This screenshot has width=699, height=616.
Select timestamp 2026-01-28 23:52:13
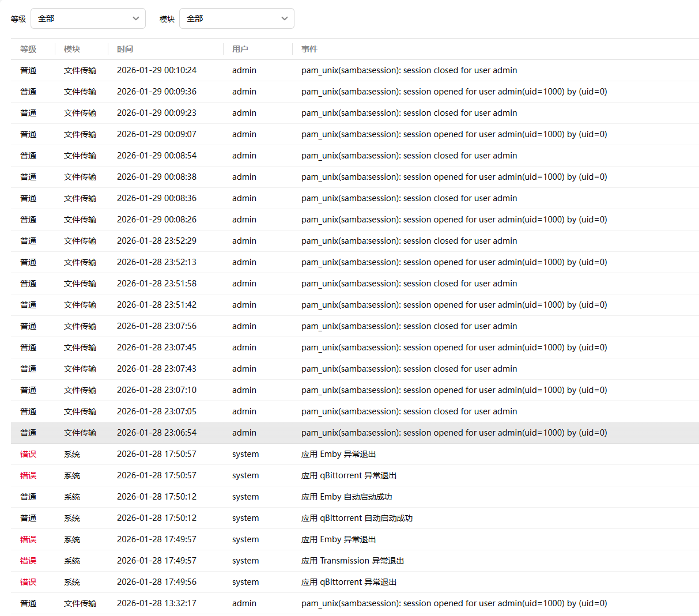[157, 262]
